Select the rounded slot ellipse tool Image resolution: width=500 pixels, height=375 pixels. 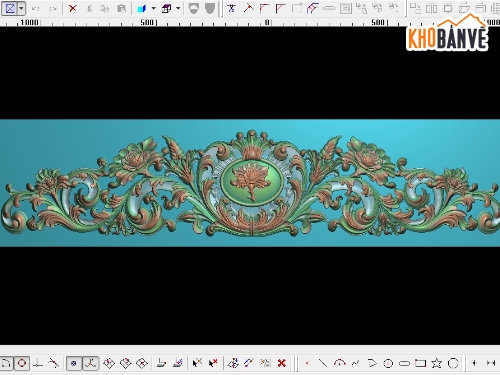(x=404, y=363)
